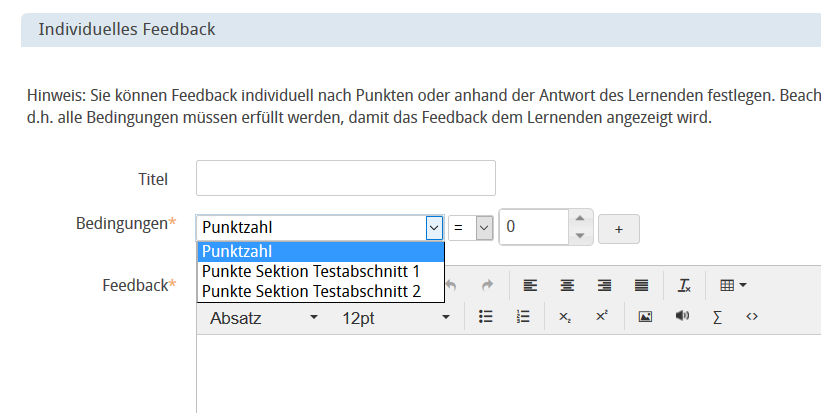Open the Absatz paragraph format dropdown
Screen dimensions: 821x413
(264, 317)
